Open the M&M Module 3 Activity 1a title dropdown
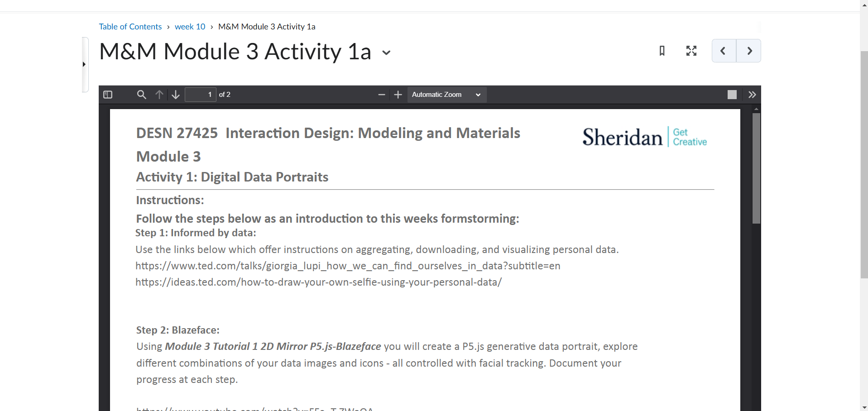This screenshot has width=868, height=411. (386, 53)
